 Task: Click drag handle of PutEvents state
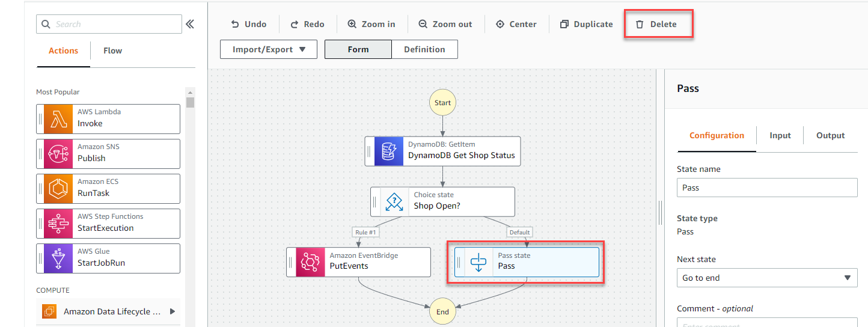click(x=292, y=262)
